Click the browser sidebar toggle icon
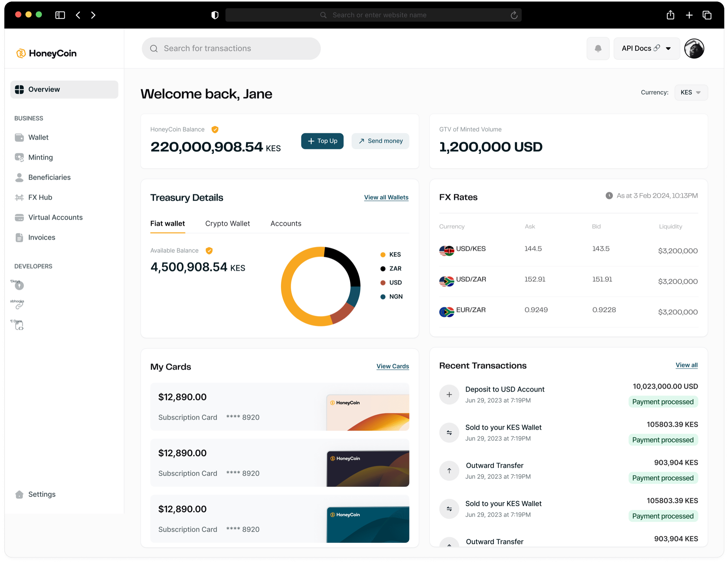728x564 pixels. pos(60,15)
